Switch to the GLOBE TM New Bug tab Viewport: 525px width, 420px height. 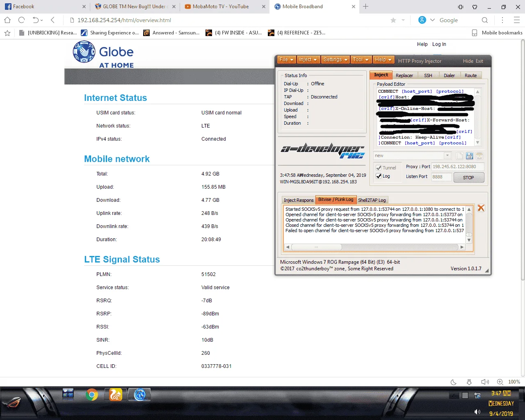134,7
